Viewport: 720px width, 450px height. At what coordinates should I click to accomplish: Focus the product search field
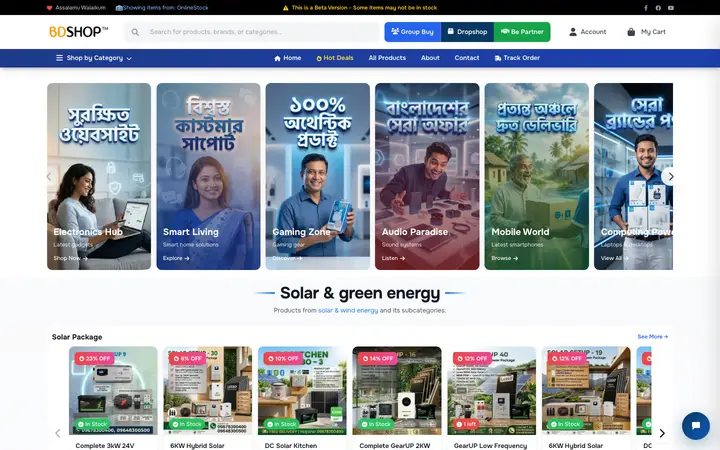click(252, 32)
